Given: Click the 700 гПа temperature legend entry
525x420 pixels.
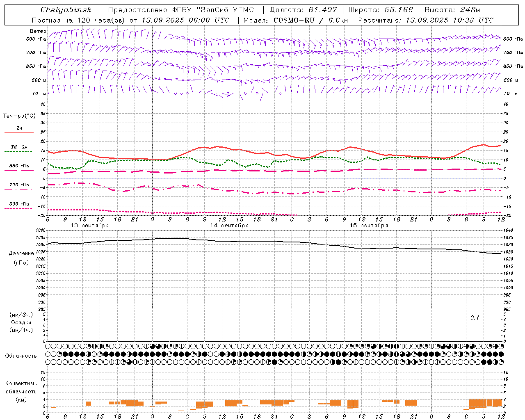Looking at the screenshot, I should click(x=19, y=185).
